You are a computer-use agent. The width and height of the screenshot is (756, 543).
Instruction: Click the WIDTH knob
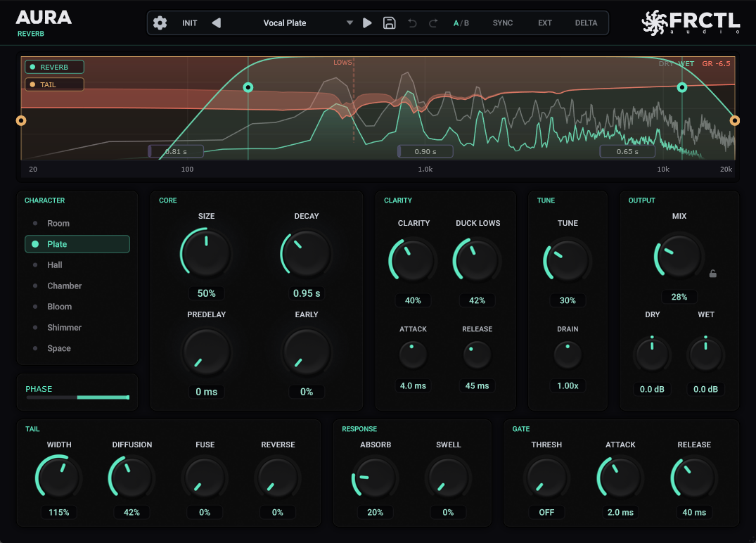[59, 477]
